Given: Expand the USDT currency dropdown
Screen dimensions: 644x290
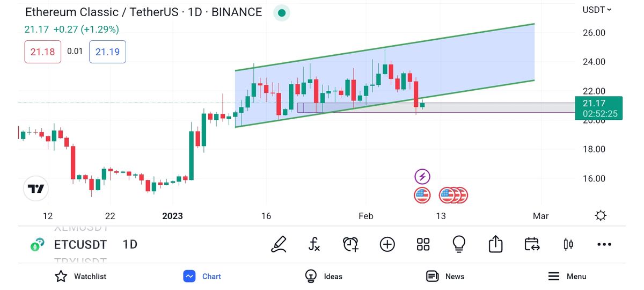Looking at the screenshot, I should [597, 10].
